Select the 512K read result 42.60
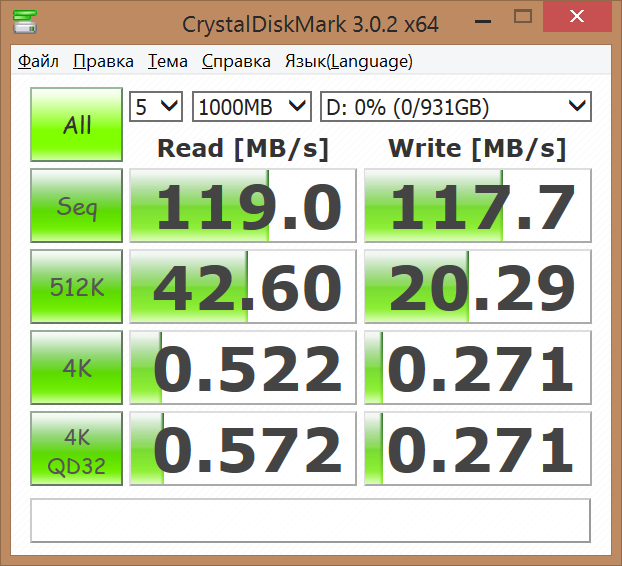 (243, 286)
